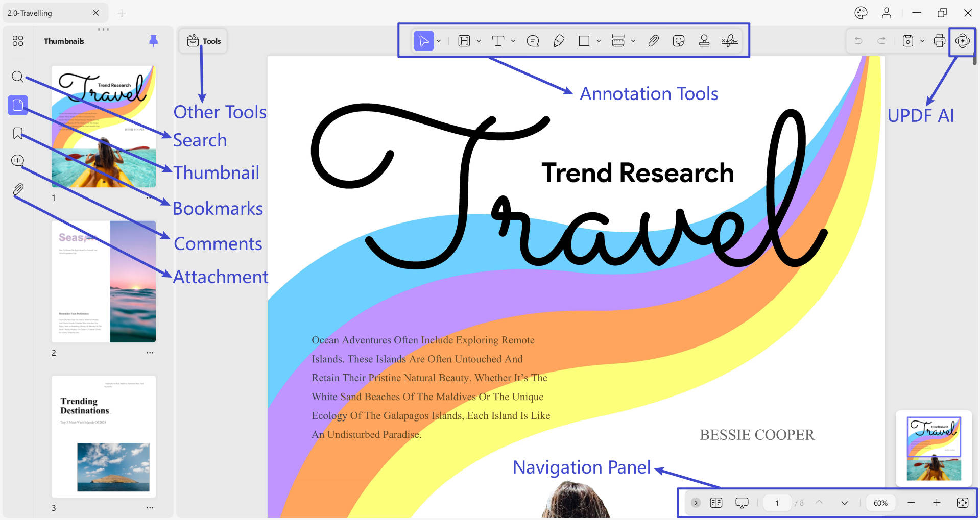Zoom in with the plus button
The width and height of the screenshot is (980, 520).
click(x=937, y=503)
